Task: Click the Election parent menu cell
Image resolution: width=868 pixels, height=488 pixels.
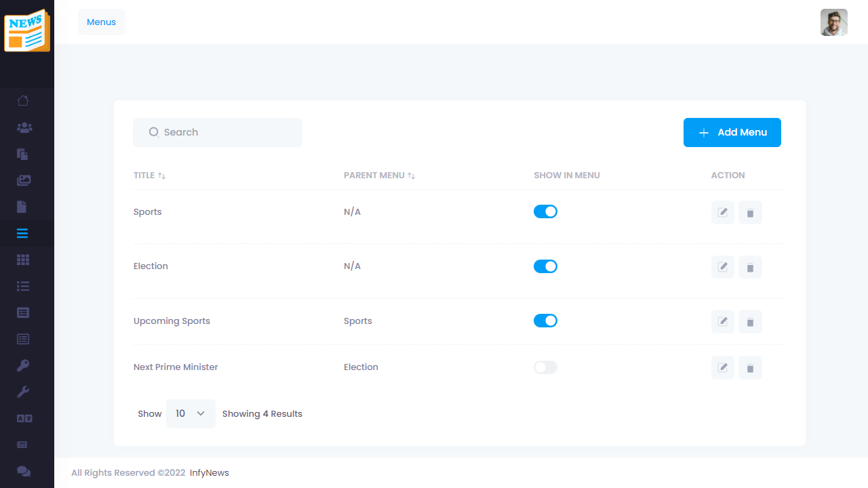Action: pos(361,367)
